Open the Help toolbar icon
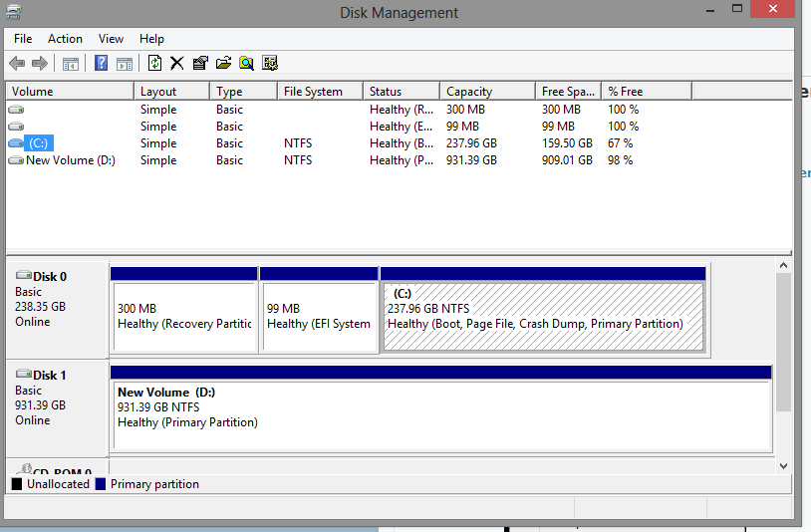This screenshot has height=532, width=811. click(x=101, y=63)
